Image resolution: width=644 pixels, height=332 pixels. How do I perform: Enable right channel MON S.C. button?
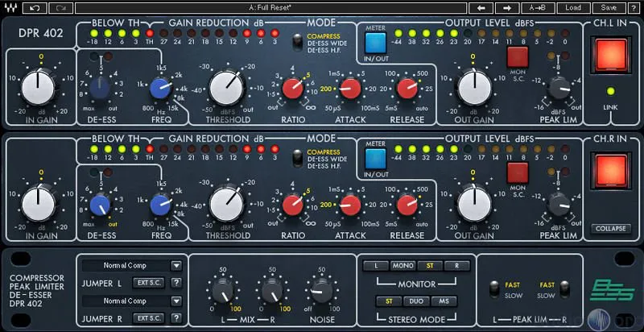point(518,172)
